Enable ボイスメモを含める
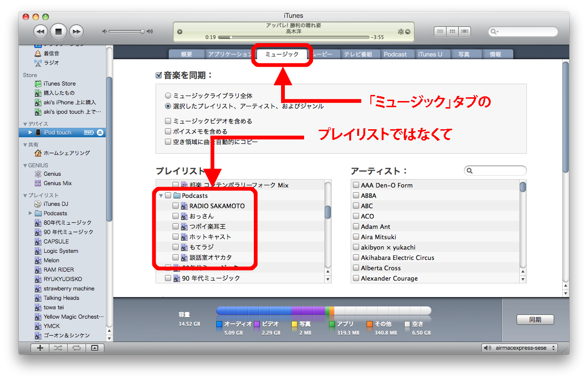This screenshot has width=588, height=376. [x=168, y=132]
